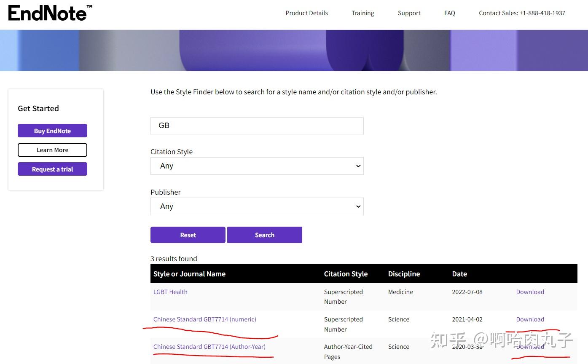The image size is (588, 364).
Task: Go to the Training page
Action: click(x=362, y=13)
